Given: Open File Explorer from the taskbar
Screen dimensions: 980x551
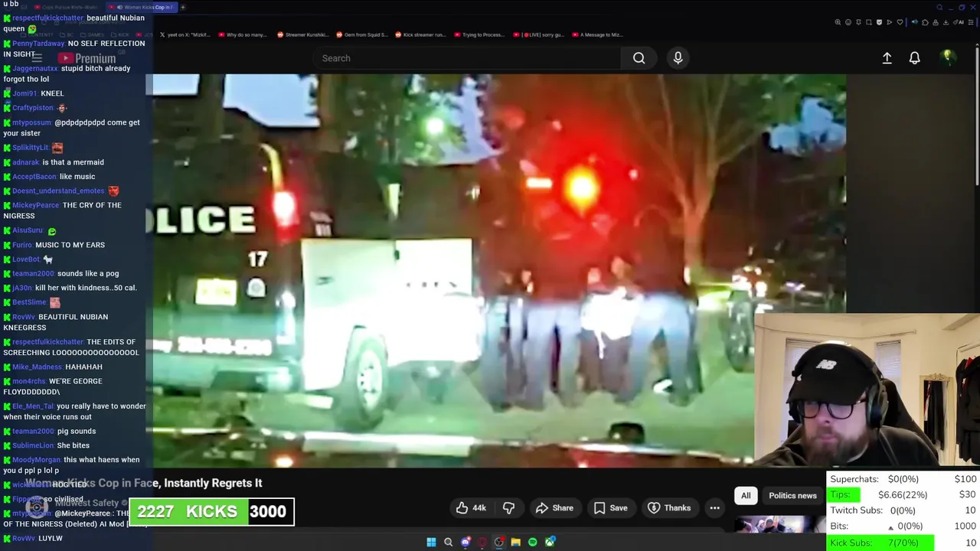Looking at the screenshot, I should [516, 542].
